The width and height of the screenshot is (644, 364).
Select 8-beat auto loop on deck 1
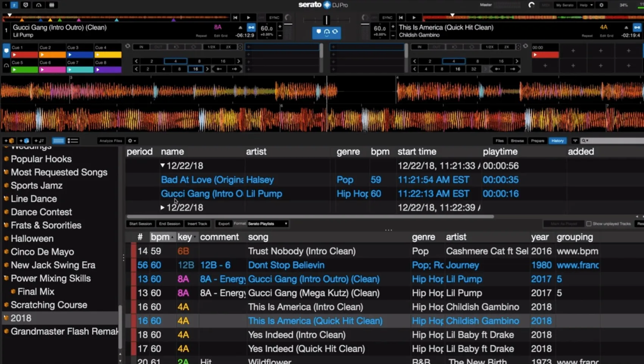click(199, 61)
